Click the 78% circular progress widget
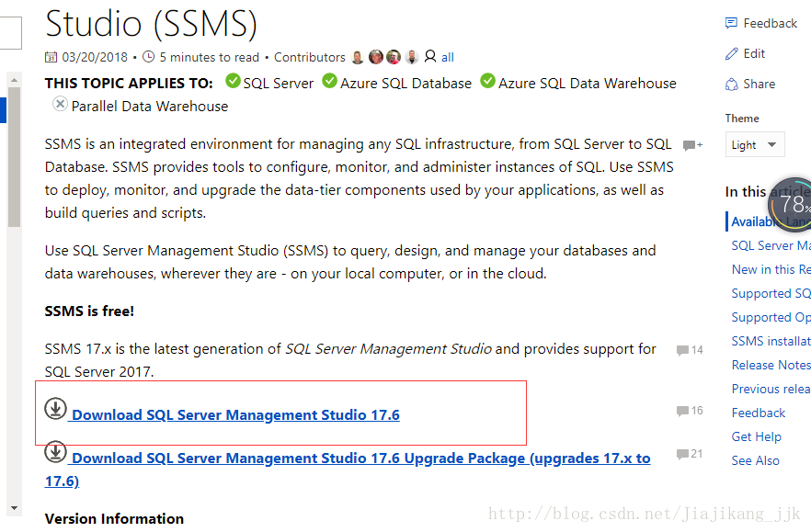This screenshot has width=811, height=532. 790,205
